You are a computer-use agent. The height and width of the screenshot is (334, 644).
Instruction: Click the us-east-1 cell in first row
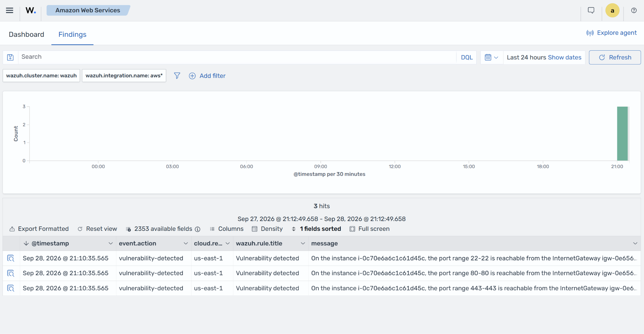pyautogui.click(x=212, y=258)
